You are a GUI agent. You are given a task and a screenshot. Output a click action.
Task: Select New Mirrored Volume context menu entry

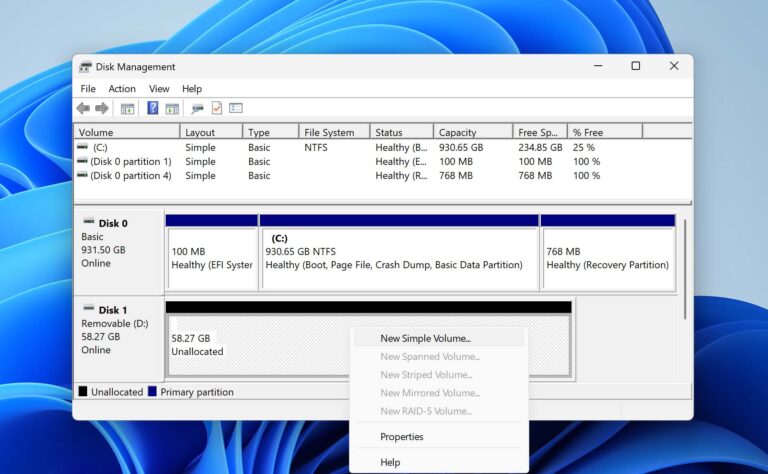point(439,393)
